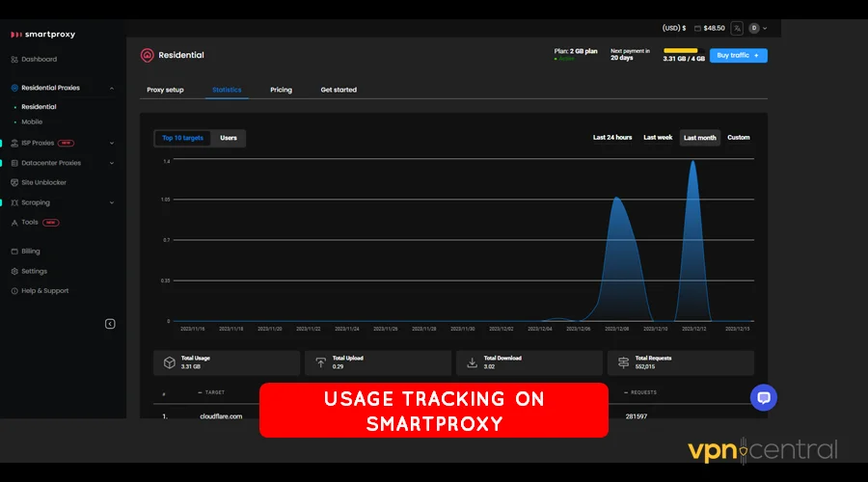
Task: Open Settings page link
Action: tap(34, 271)
